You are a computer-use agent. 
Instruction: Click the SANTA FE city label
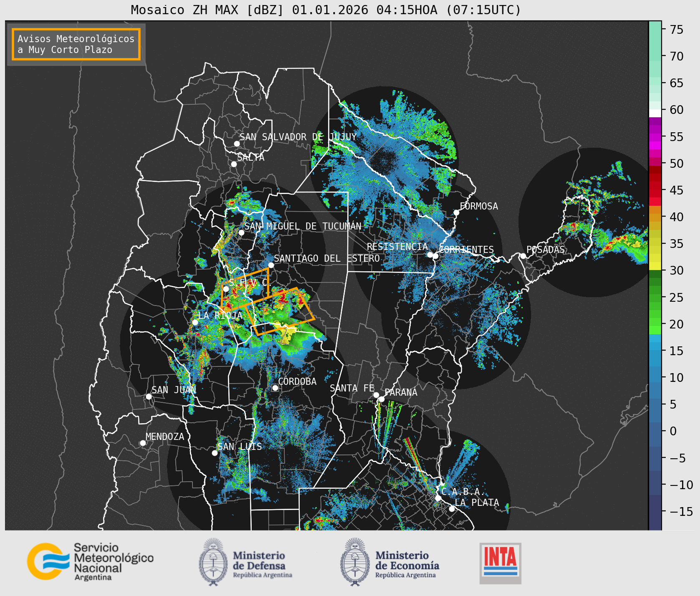coord(352,388)
